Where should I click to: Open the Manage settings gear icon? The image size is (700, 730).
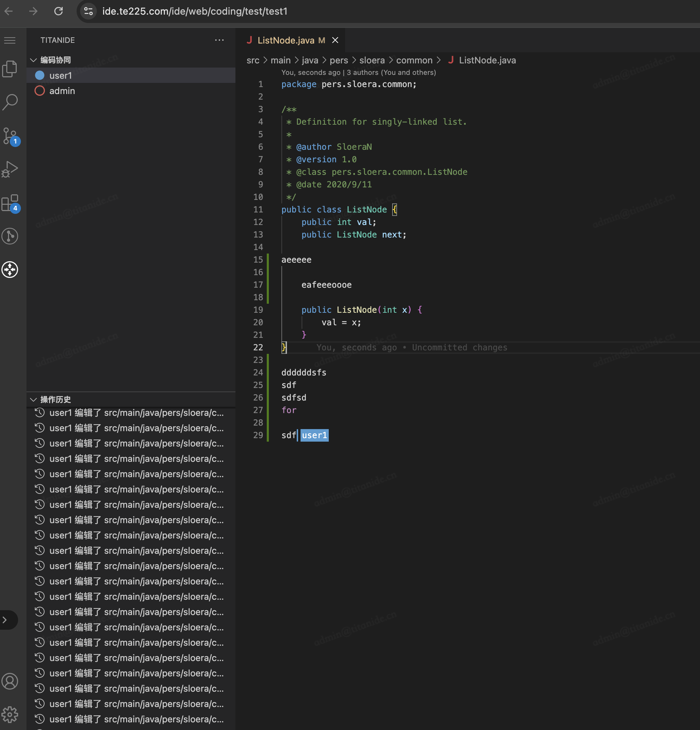click(10, 714)
